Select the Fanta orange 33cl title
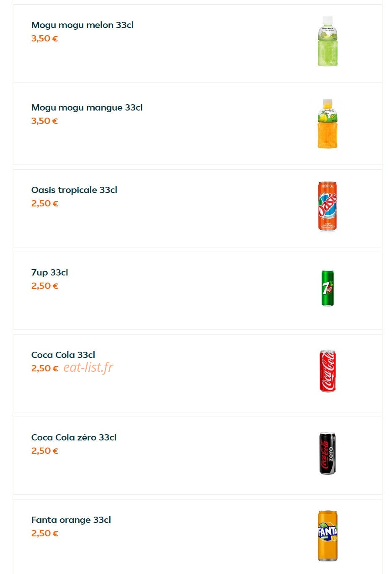This screenshot has width=392, height=574. click(71, 520)
